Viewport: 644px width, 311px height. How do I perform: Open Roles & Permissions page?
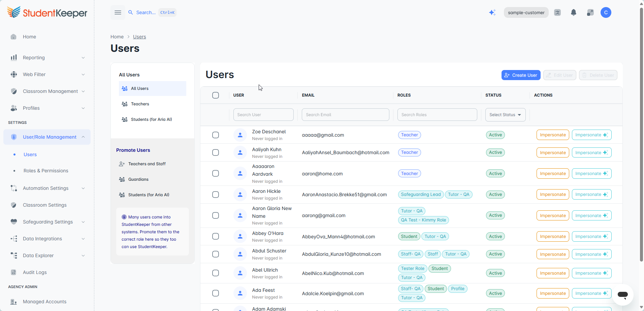[46, 171]
